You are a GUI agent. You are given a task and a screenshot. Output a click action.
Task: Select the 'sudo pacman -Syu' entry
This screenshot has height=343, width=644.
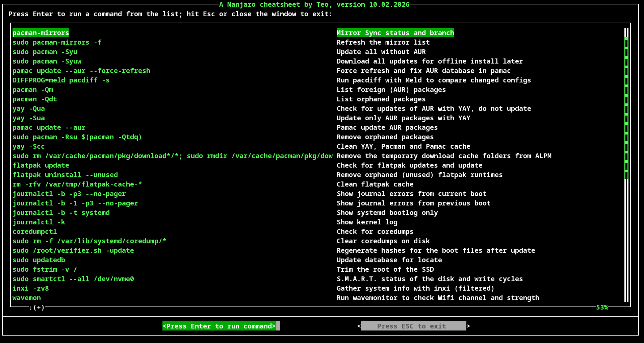click(x=45, y=52)
